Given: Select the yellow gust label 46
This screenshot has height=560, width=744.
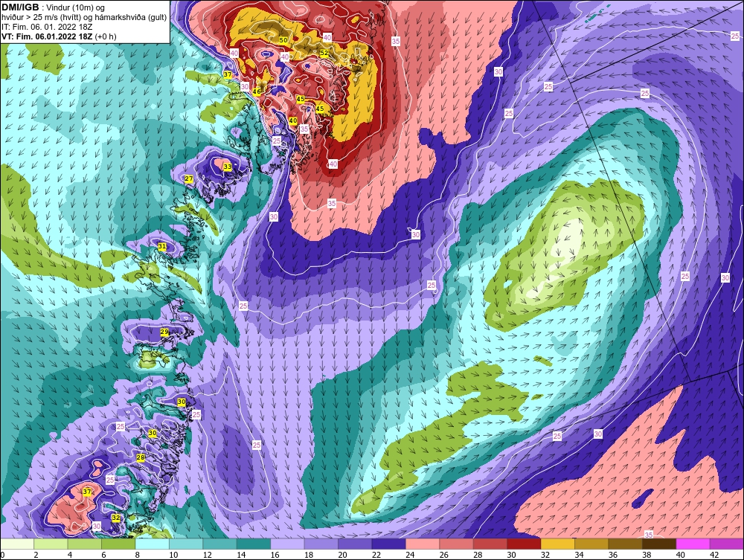Looking at the screenshot, I should 257,91.
